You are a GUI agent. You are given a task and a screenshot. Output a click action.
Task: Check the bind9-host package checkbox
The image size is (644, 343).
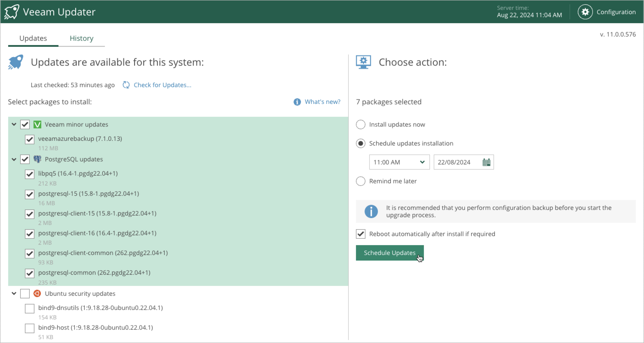coord(29,328)
